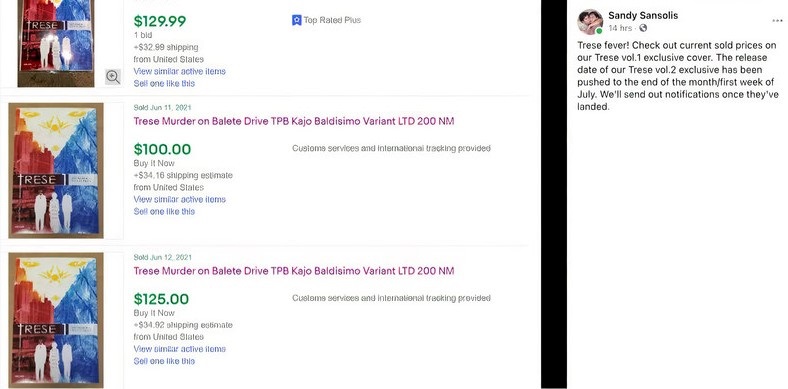This screenshot has height=389, width=788.
Task: Click View similar active items under $125.00 listing
Action: (x=179, y=349)
